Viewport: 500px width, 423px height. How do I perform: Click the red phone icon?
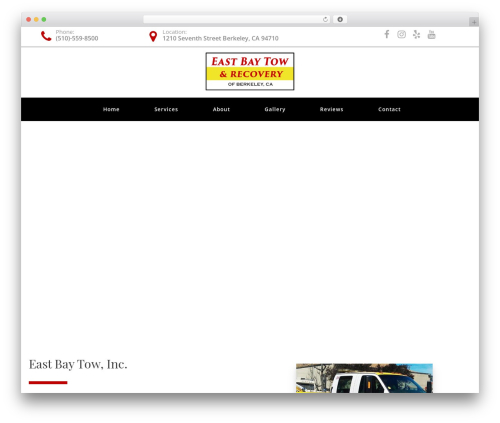coord(46,36)
